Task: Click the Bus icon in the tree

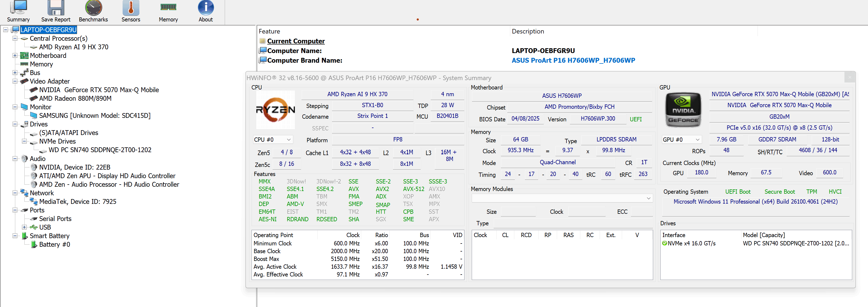Action: pos(24,73)
